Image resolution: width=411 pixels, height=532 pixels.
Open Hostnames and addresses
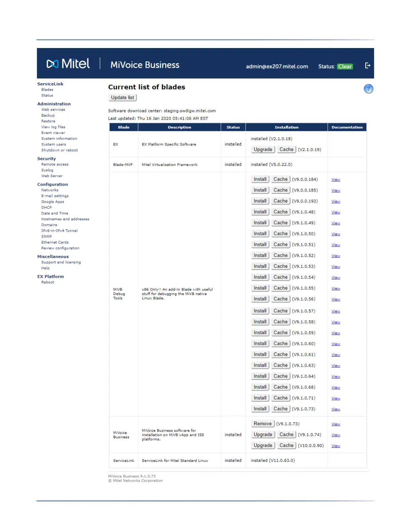pos(65,219)
